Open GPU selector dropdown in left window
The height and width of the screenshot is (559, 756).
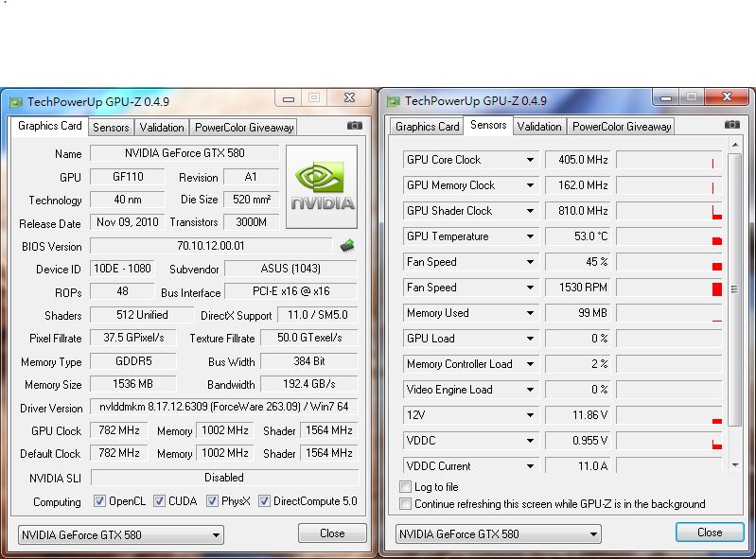[121, 535]
